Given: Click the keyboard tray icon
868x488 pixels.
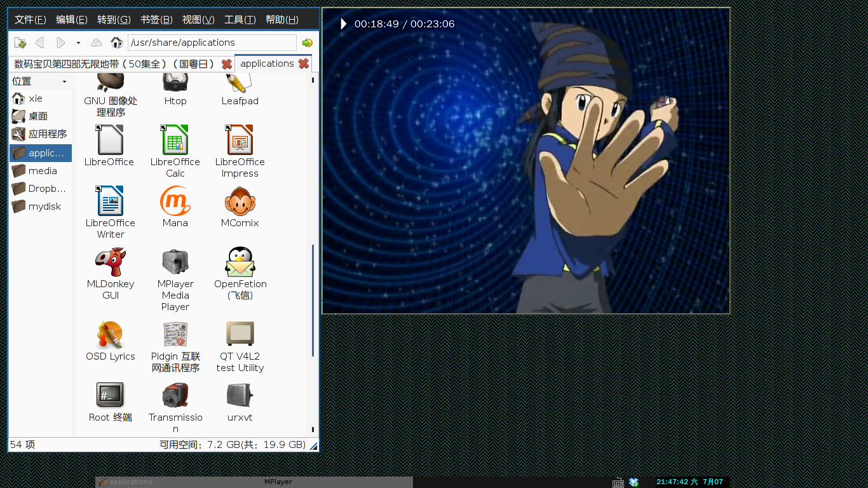Looking at the screenshot, I should [618, 482].
